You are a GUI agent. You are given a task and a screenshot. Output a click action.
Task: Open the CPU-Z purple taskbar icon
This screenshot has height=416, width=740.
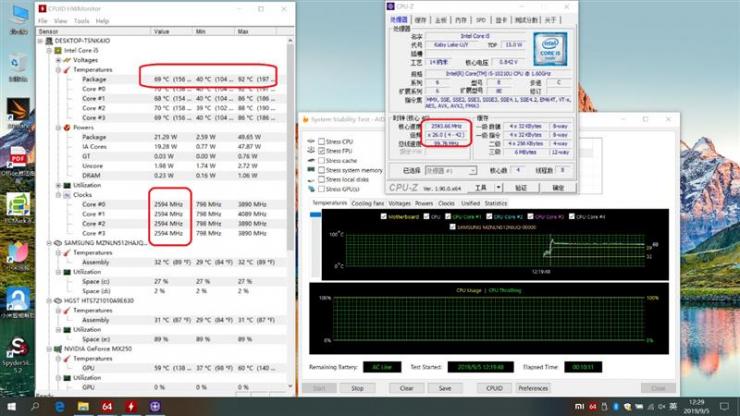(155, 407)
